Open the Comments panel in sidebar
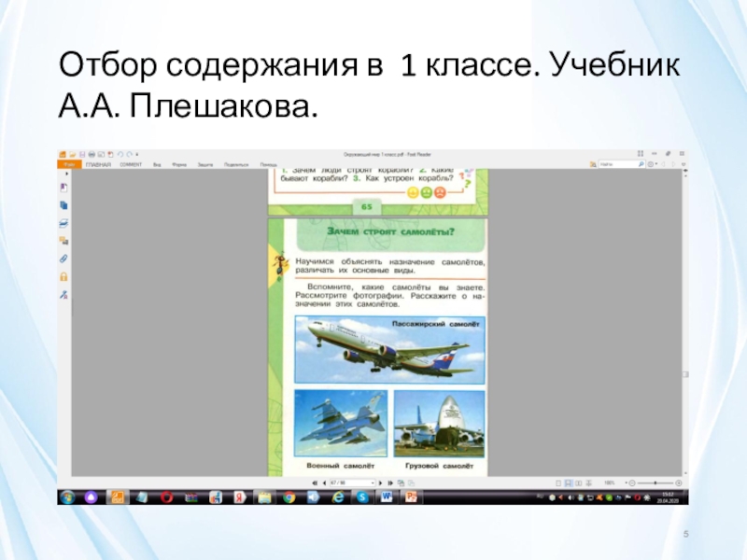Viewport: 747px width, 560px height. click(x=63, y=241)
